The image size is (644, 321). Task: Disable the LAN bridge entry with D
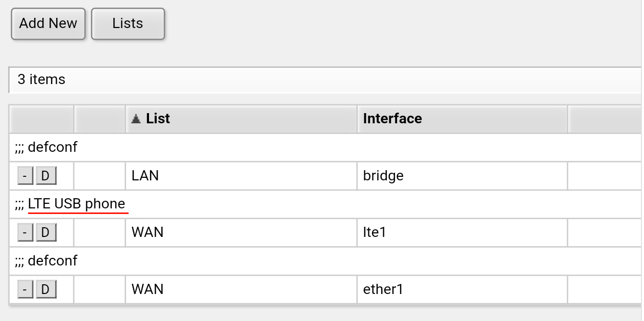point(45,176)
